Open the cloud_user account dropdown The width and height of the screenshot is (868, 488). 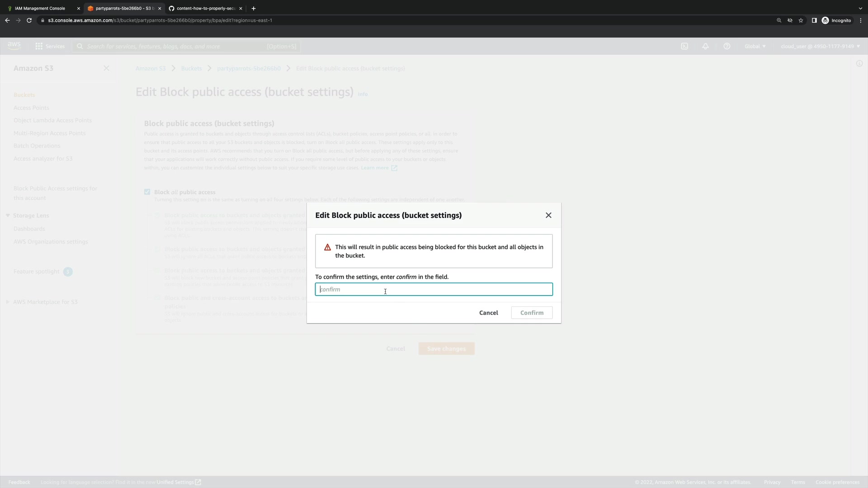pyautogui.click(x=820, y=46)
